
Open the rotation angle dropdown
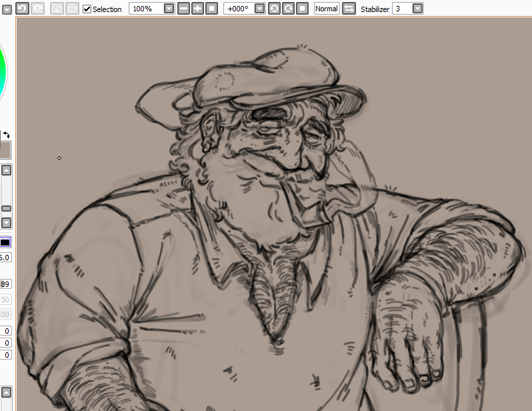[x=259, y=9]
